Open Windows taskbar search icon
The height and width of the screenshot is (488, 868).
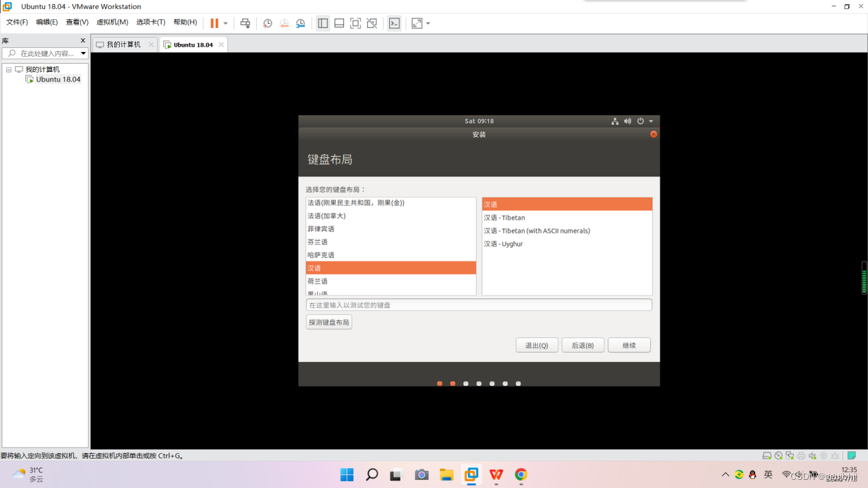click(372, 474)
